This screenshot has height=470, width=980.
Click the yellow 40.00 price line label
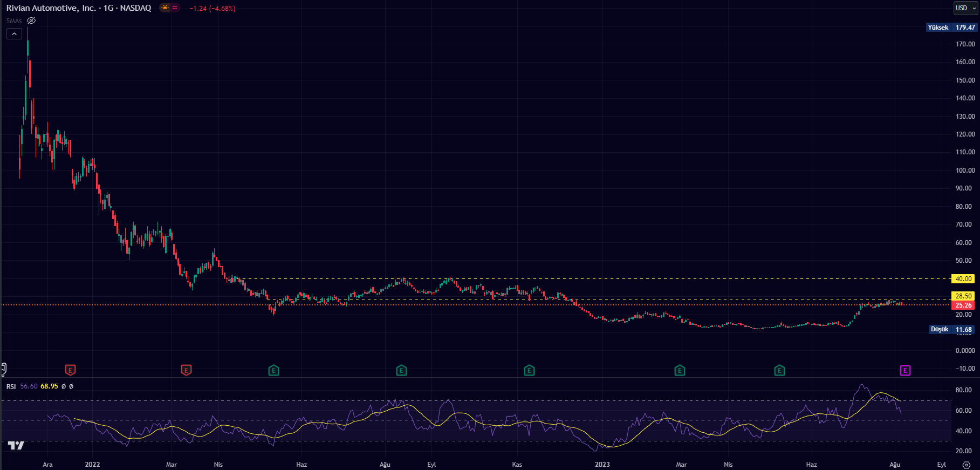click(x=963, y=279)
